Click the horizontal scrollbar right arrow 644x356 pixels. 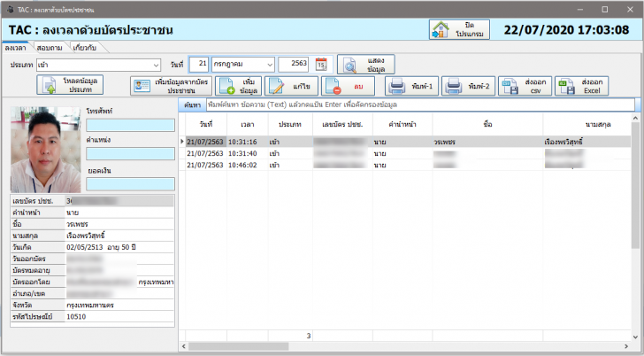626,346
